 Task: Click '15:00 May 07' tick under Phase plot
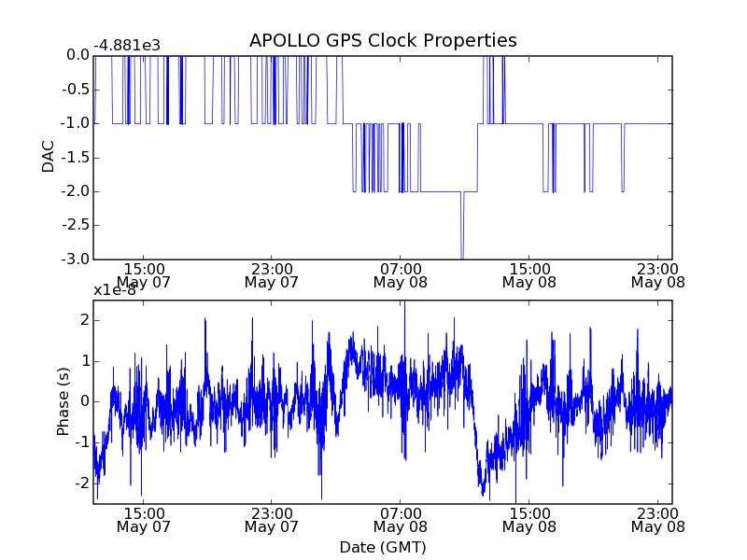point(144,520)
